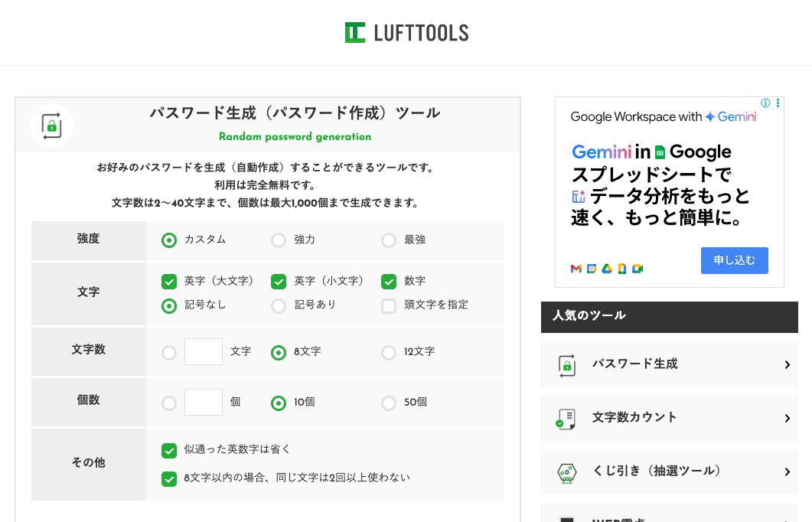The height and width of the screenshot is (522, 812).
Task: Open the 文字数カウント tool menu item
Action: click(634, 418)
